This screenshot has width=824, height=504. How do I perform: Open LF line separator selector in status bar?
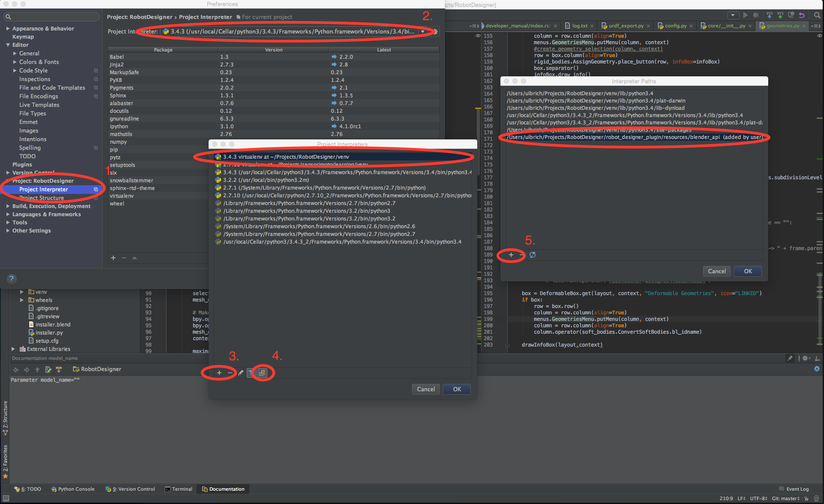(741, 498)
